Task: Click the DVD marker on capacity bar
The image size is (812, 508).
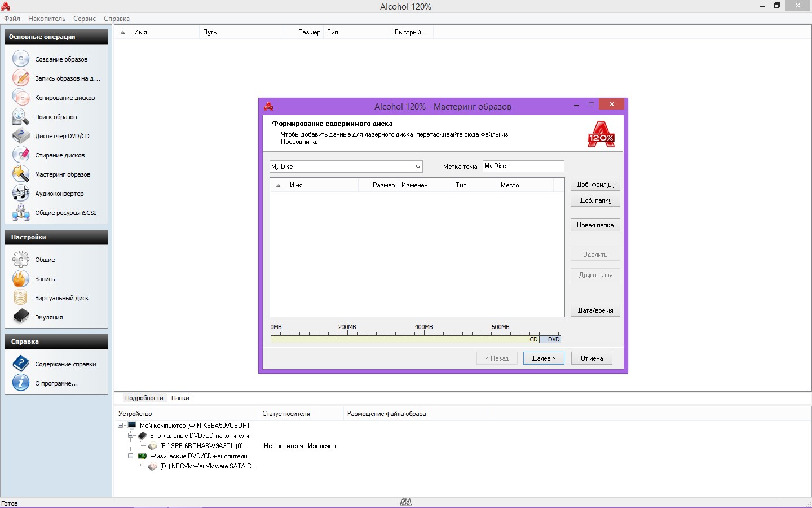Action: 554,339
